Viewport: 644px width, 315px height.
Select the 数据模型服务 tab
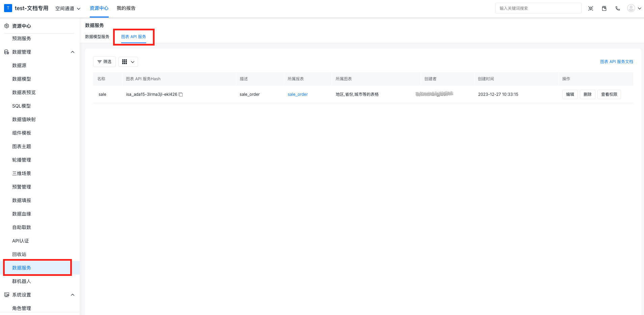(97, 37)
